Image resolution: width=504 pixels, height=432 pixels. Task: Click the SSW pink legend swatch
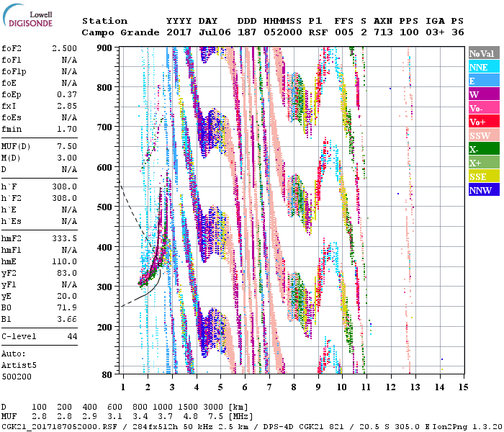(484, 135)
